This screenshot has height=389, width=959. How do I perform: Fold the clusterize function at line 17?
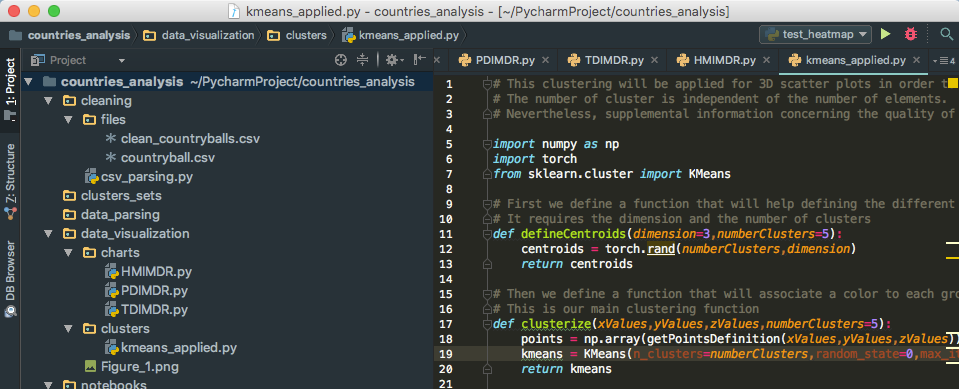pyautogui.click(x=487, y=324)
